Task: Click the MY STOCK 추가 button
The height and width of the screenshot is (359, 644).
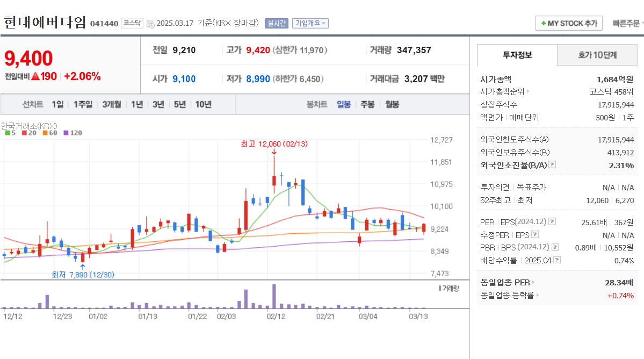Action: [x=569, y=24]
